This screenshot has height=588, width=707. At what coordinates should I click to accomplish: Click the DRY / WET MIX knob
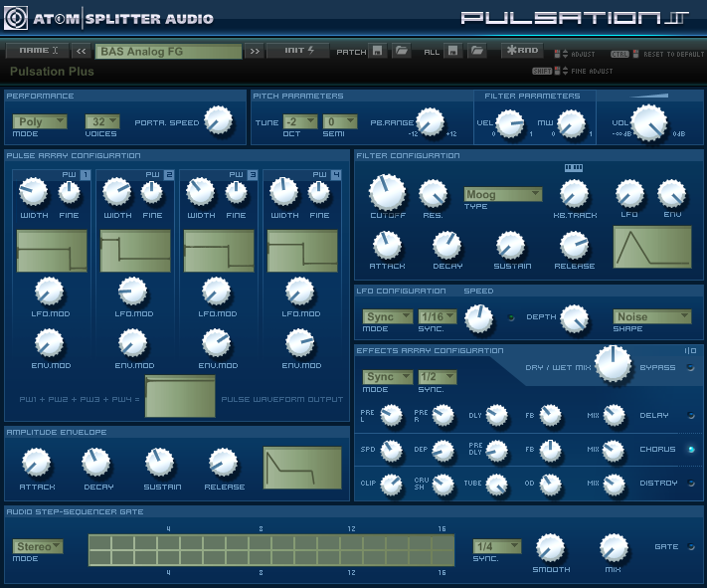[x=614, y=364]
